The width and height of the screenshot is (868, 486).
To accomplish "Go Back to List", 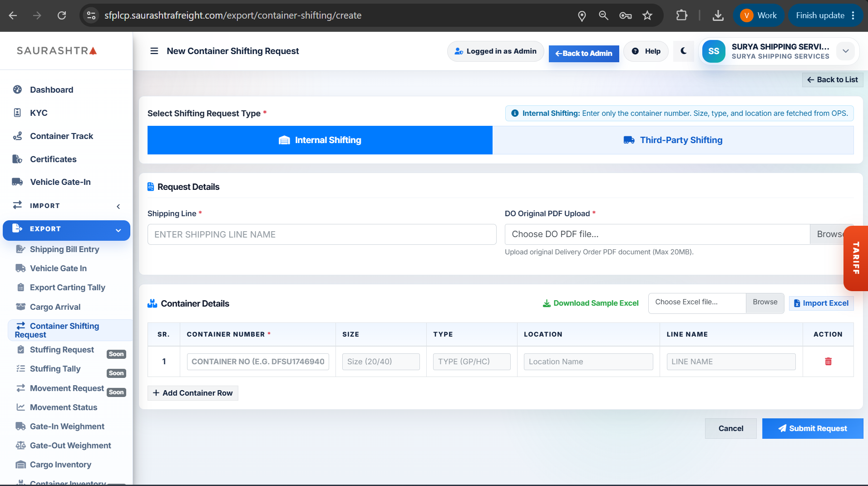I will tap(832, 79).
